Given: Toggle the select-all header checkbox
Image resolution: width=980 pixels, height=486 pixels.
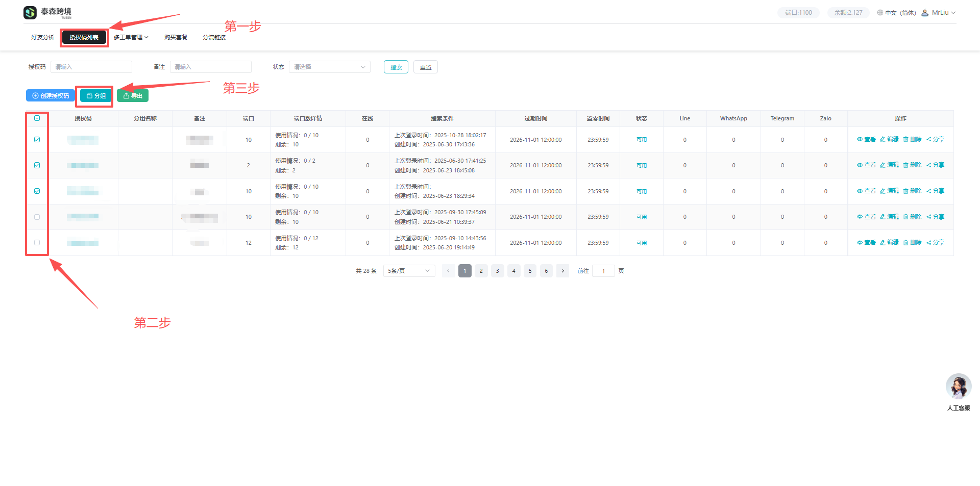Looking at the screenshot, I should 37,118.
